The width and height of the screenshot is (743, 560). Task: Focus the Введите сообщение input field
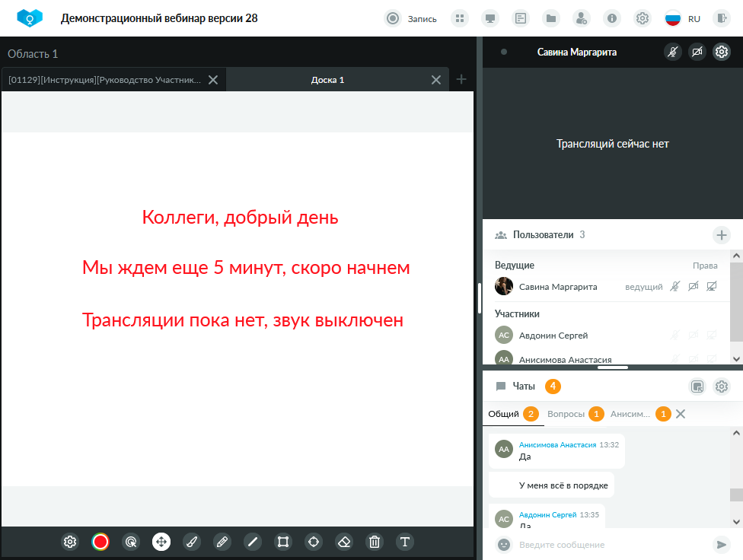coord(611,545)
